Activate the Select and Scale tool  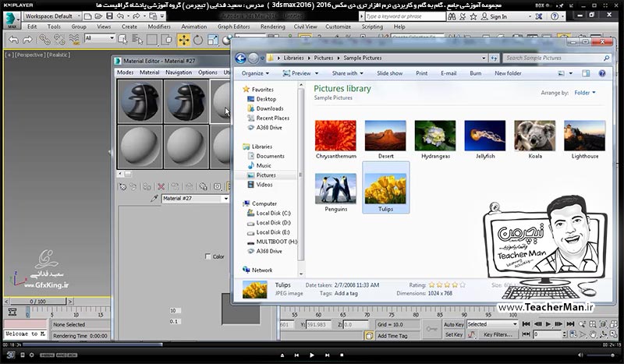pyautogui.click(x=213, y=40)
